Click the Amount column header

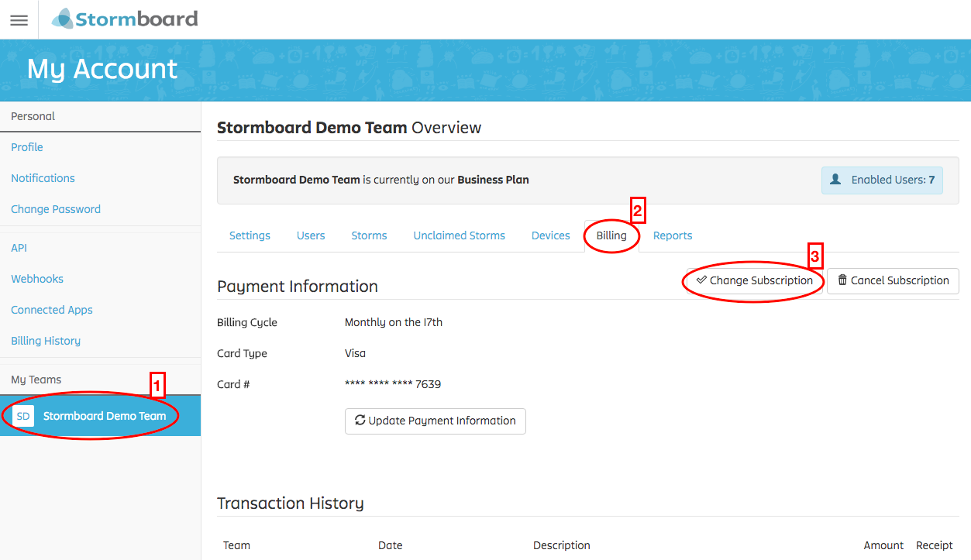coord(883,545)
